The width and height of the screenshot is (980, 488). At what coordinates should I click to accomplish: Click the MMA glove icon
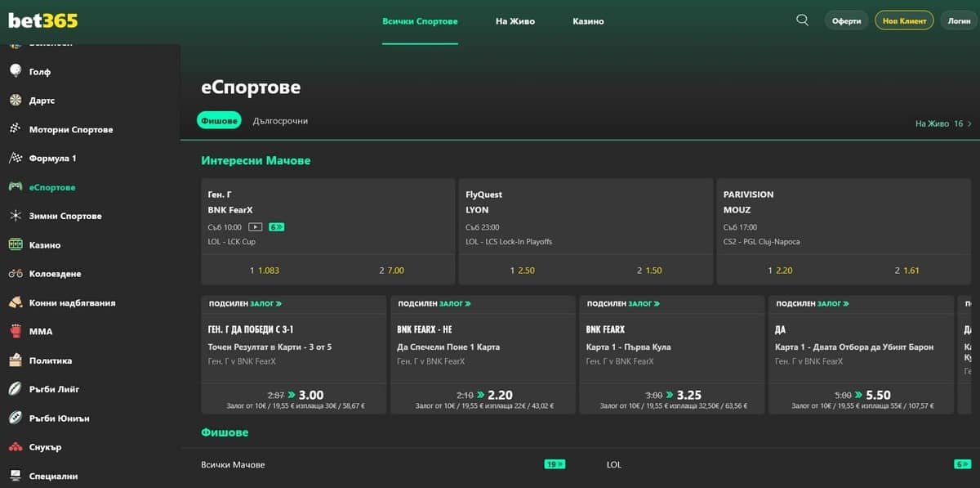[16, 331]
